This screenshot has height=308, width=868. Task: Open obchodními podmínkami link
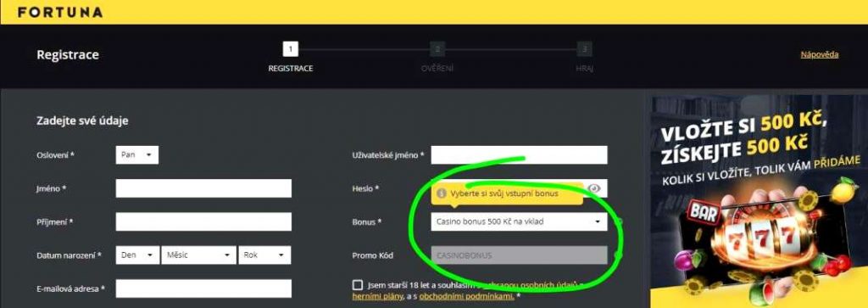(467, 297)
